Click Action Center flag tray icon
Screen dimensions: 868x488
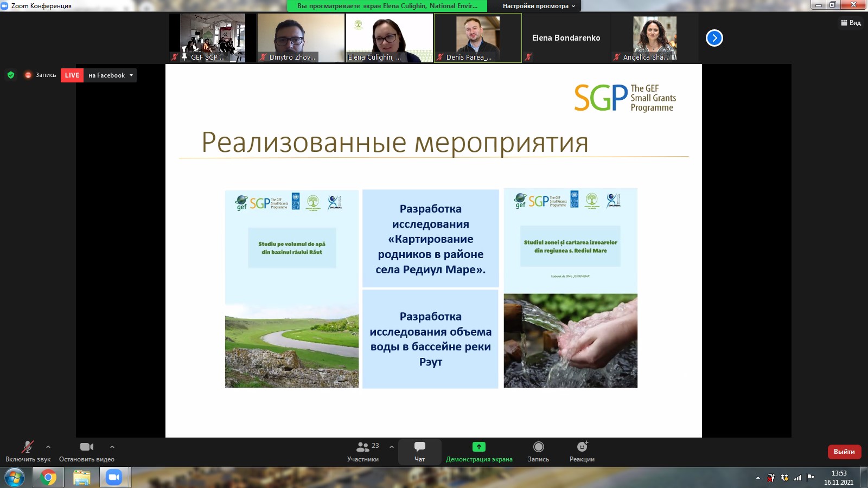(x=810, y=477)
